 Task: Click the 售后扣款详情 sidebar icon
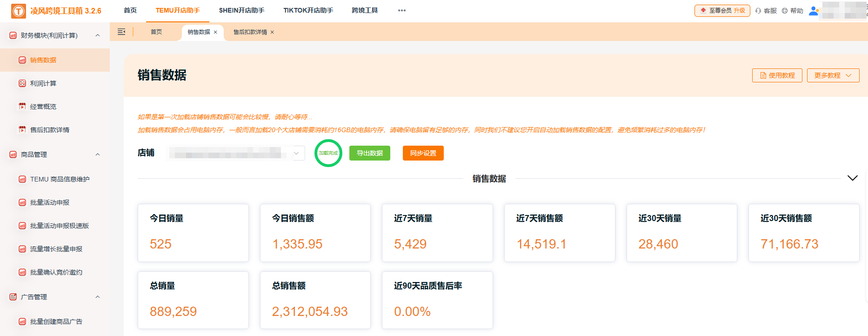[x=22, y=130]
